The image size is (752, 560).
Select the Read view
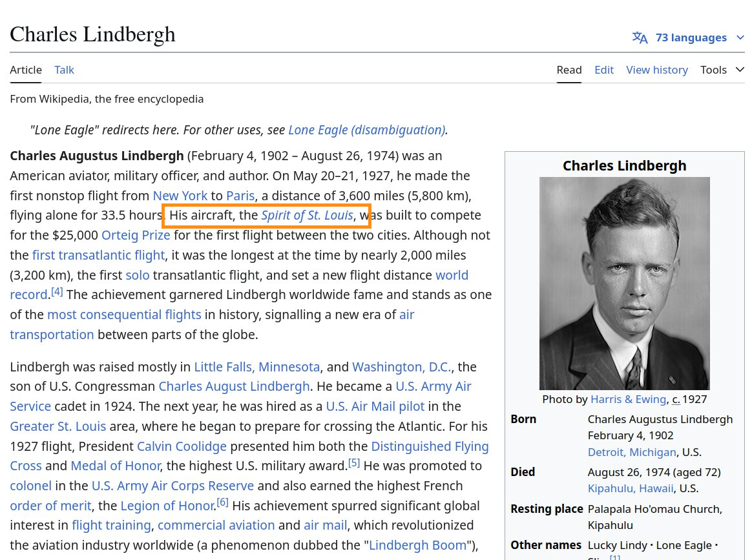[569, 69]
